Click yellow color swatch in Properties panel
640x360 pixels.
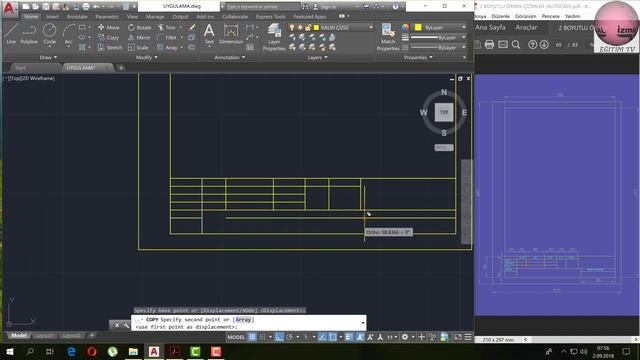[x=418, y=27]
